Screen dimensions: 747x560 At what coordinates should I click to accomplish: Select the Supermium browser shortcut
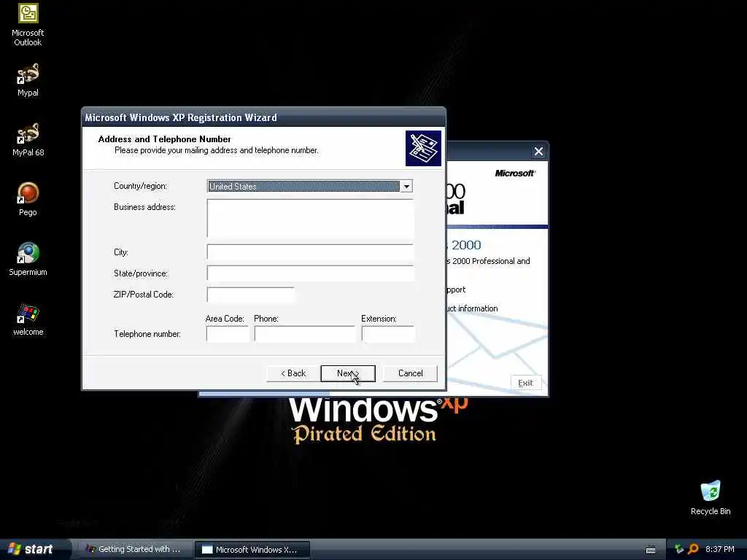click(x=28, y=260)
